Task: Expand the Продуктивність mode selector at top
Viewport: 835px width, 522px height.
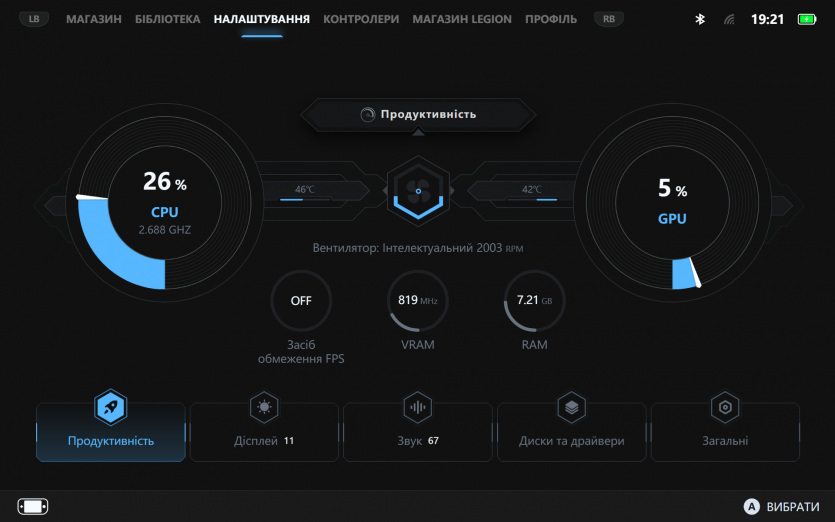Action: [418, 114]
